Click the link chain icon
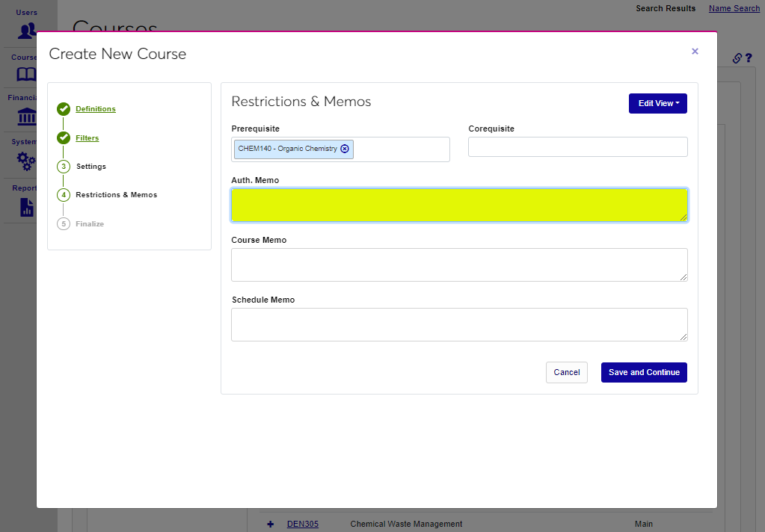765x532 pixels. [737, 58]
